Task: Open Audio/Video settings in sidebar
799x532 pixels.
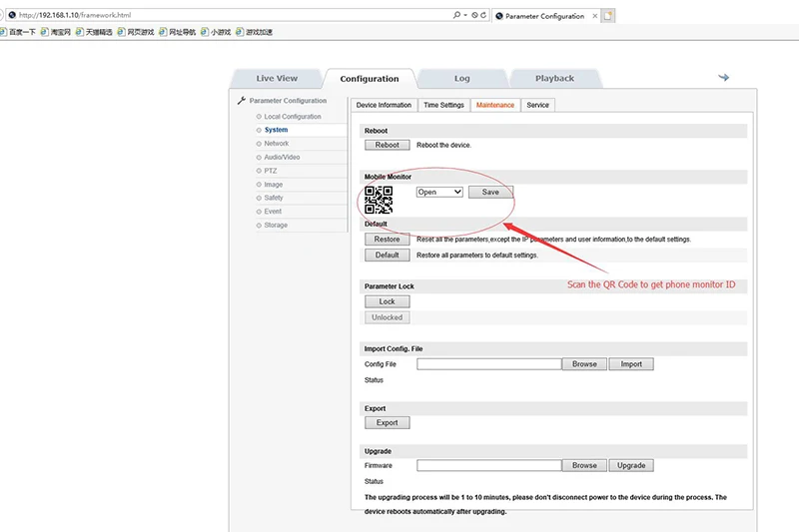Action: coord(282,158)
